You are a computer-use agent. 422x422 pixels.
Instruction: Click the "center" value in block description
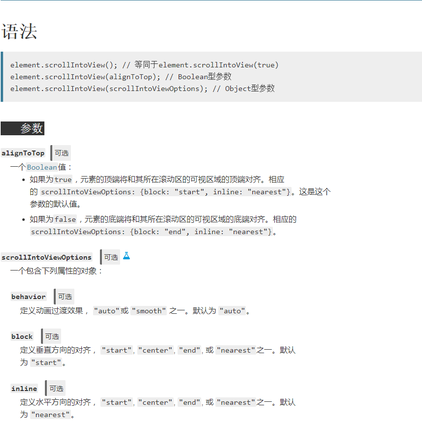(x=156, y=350)
